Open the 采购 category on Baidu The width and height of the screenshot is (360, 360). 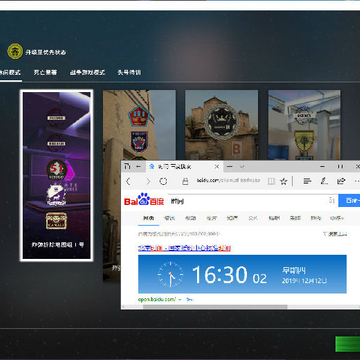coord(295,218)
